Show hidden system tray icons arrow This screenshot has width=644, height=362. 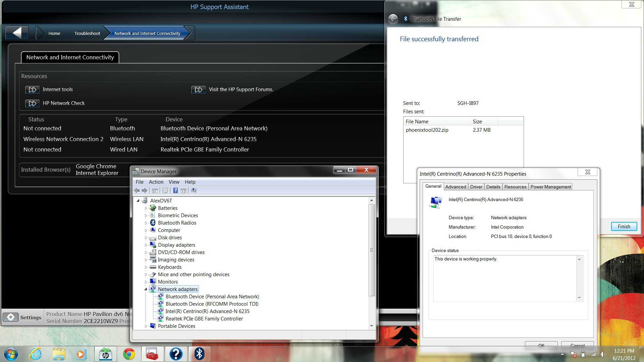click(562, 354)
